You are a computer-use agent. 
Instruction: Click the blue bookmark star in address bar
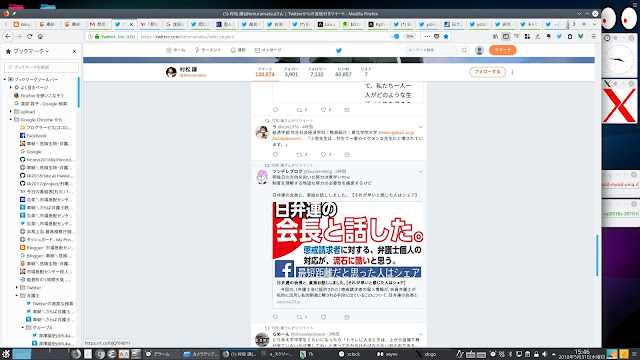(446, 36)
